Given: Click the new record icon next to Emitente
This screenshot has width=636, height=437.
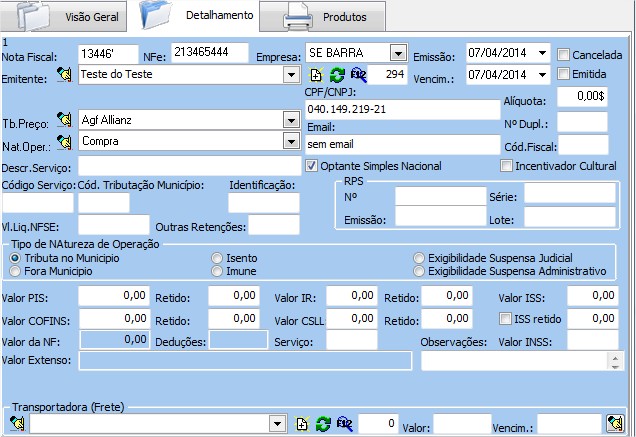Looking at the screenshot, I should pos(317,75).
